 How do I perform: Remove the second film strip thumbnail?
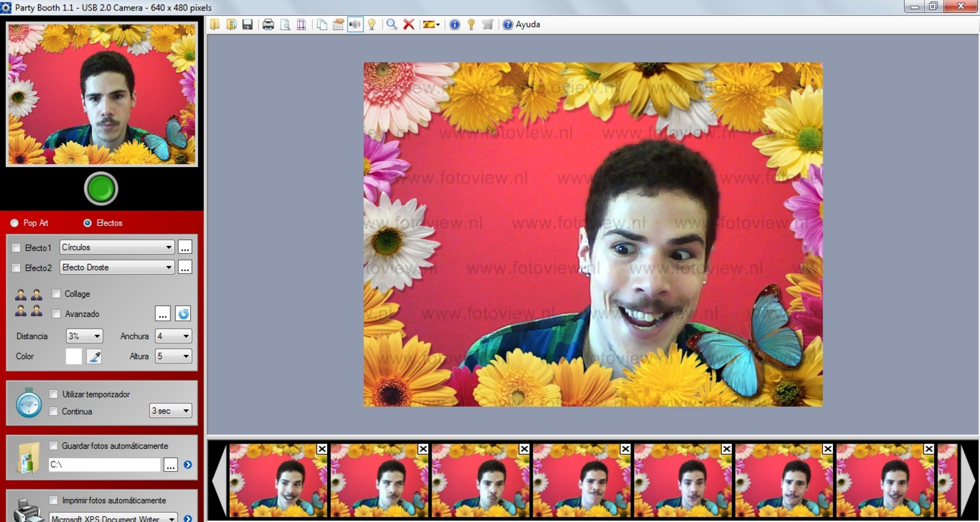pos(423,449)
